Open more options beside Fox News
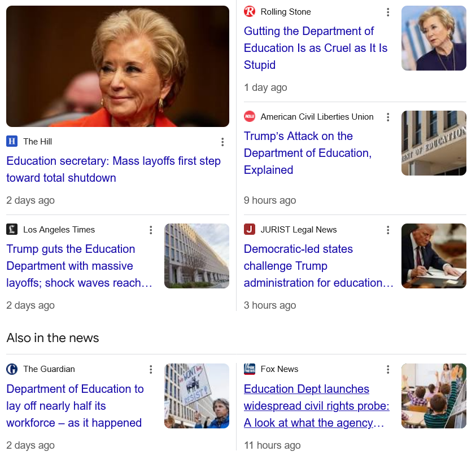Image resolution: width=476 pixels, height=460 pixels. click(388, 369)
